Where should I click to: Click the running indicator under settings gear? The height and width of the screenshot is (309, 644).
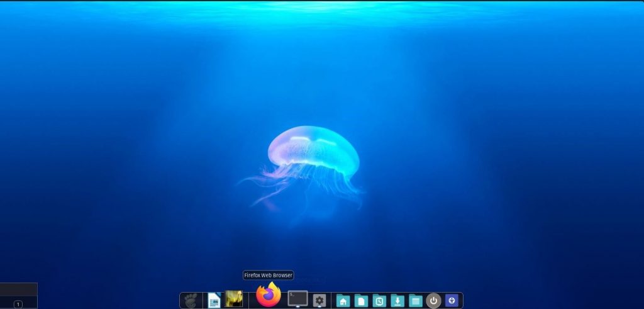coord(319,307)
